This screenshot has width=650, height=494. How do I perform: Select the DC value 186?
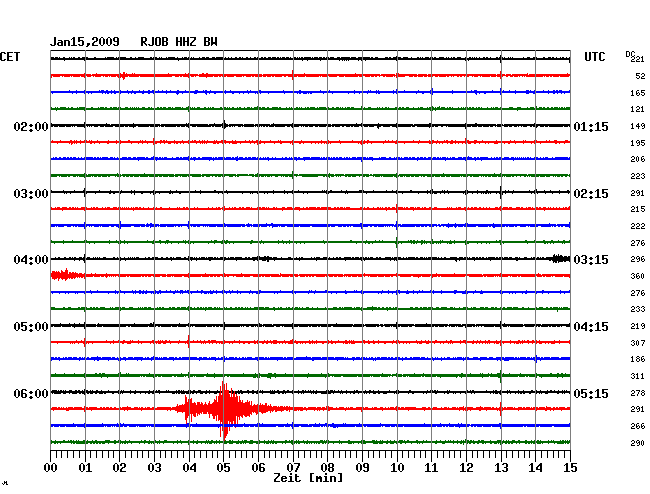click(638, 359)
